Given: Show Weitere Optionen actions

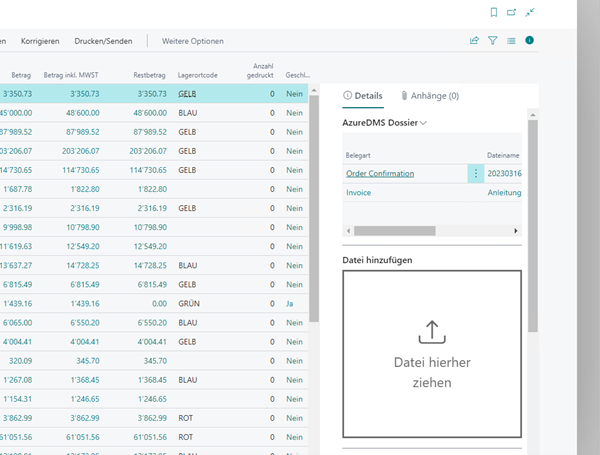Looking at the screenshot, I should (193, 41).
